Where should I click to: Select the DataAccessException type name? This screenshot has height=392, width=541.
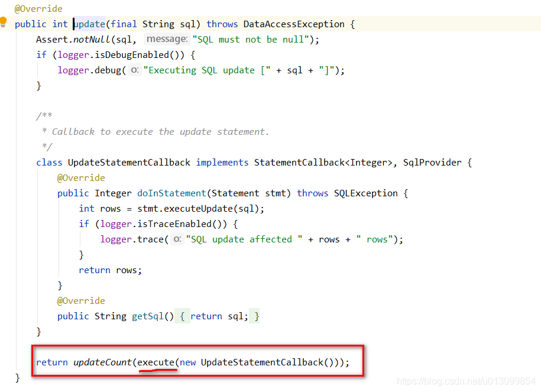(294, 24)
